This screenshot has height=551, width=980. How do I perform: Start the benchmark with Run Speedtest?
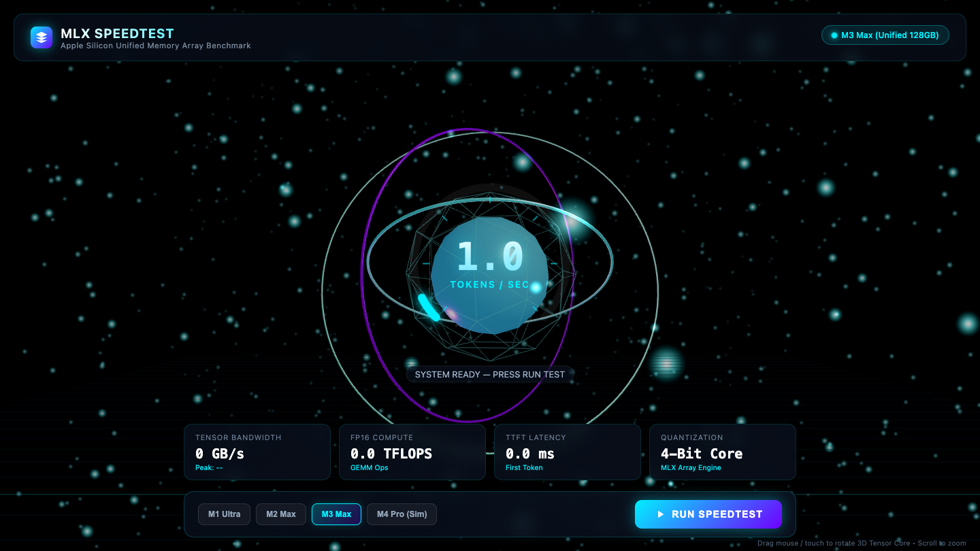(x=708, y=514)
